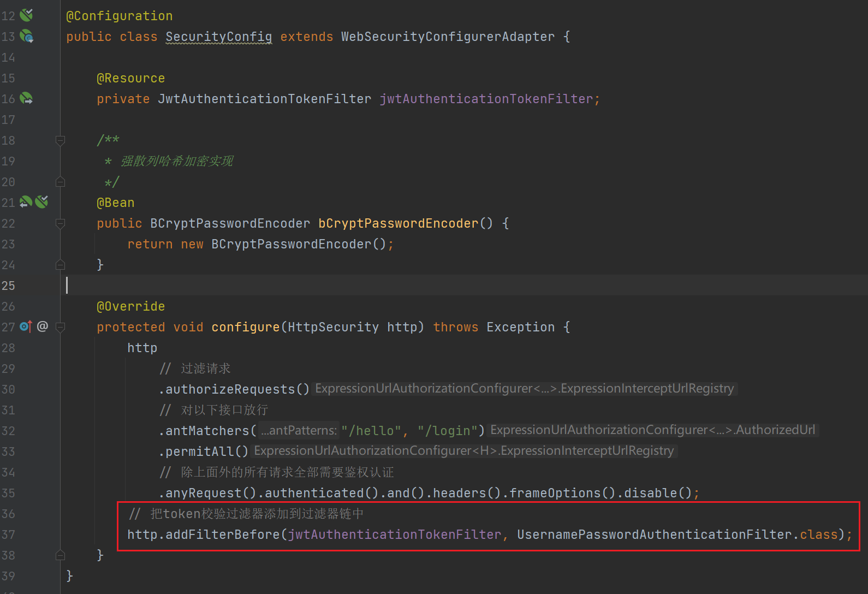Click the AuthorizedUrl type hint on line 32
The width and height of the screenshot is (868, 594).
[x=653, y=430]
